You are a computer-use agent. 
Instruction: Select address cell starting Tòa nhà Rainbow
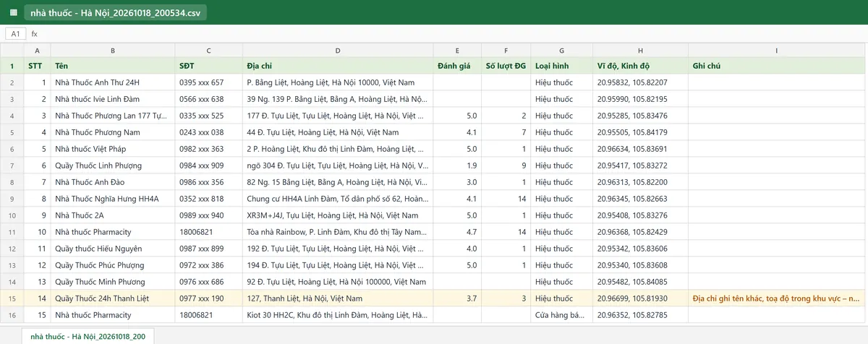pos(338,232)
